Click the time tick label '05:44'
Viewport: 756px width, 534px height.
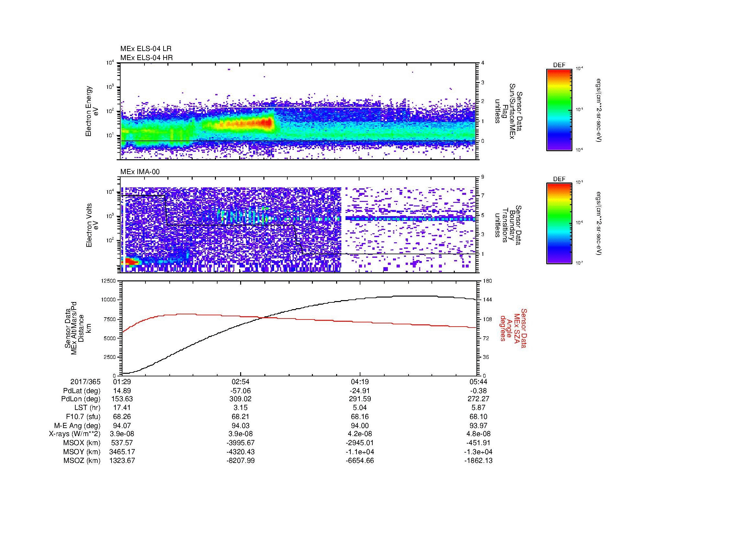click(478, 382)
